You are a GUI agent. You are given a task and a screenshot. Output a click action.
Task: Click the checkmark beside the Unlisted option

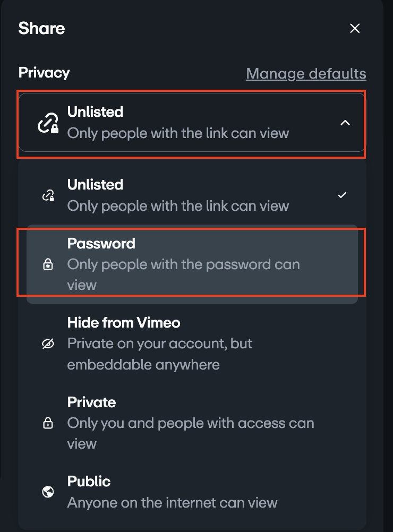pyautogui.click(x=342, y=195)
